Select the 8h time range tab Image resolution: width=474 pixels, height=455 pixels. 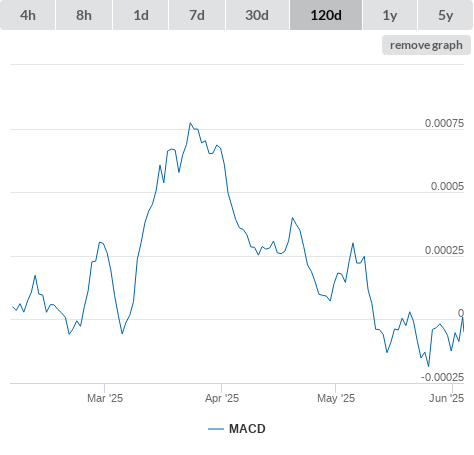tap(84, 15)
